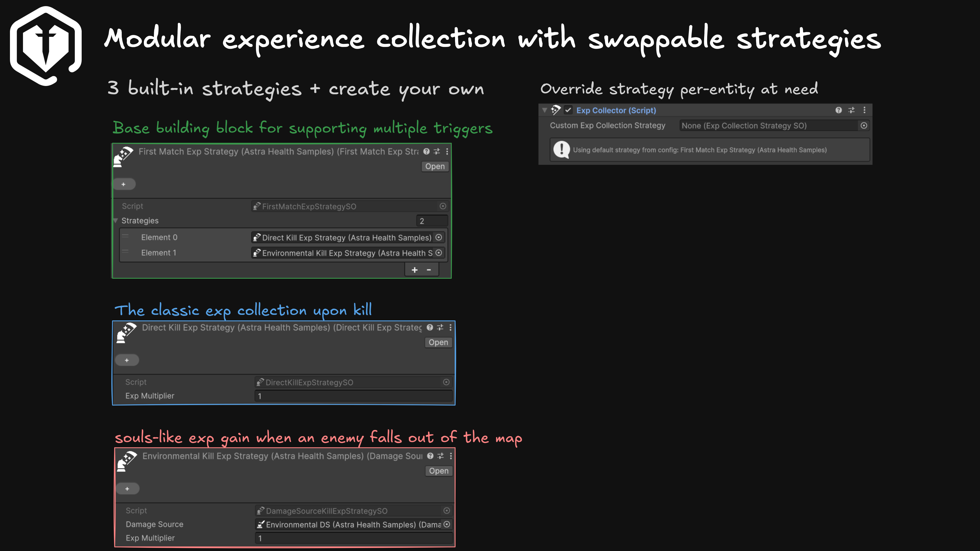This screenshot has height=551, width=980.
Task: Toggle the Exp Collector enabled checkbox
Action: point(568,110)
